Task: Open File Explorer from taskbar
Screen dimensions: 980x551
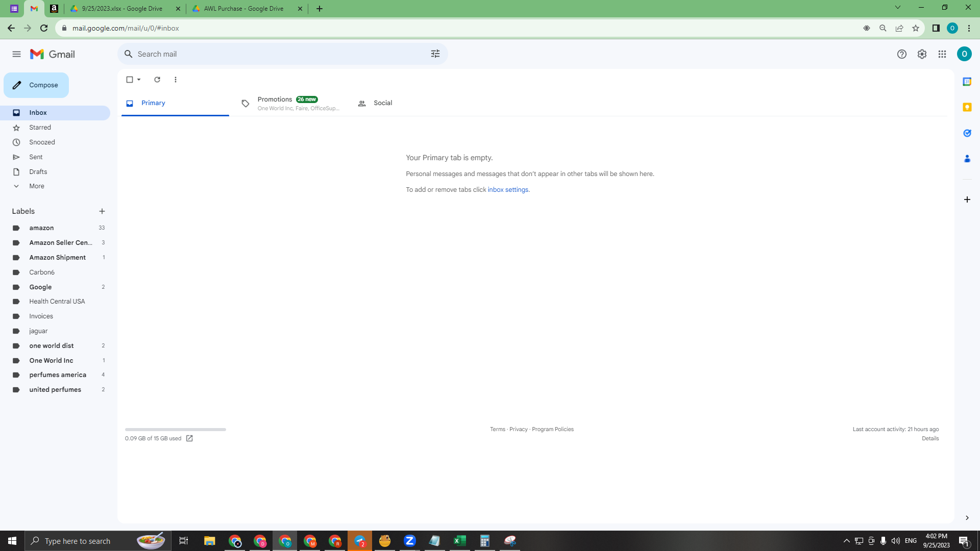Action: tap(209, 541)
